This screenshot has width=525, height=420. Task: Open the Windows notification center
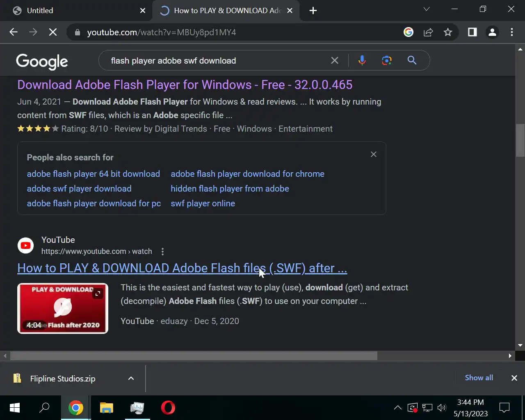504,408
